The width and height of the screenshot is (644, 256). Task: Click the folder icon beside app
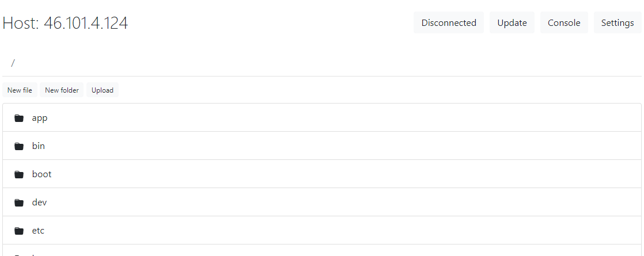[x=19, y=118]
